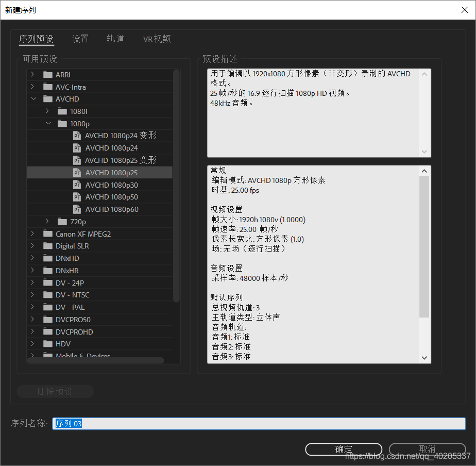Select the AVCHD 1080p24 变形 preset name
476x466 pixels.
(121, 136)
